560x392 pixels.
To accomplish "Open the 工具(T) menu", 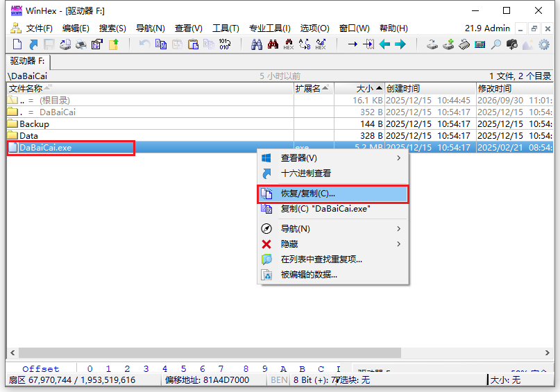I will coord(226,28).
